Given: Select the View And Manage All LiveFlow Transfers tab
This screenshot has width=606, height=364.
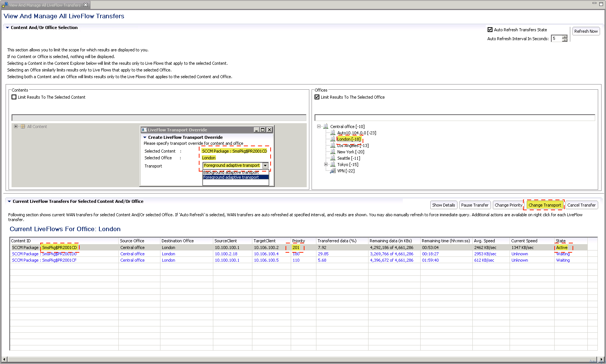Looking at the screenshot, I should click(x=45, y=5).
